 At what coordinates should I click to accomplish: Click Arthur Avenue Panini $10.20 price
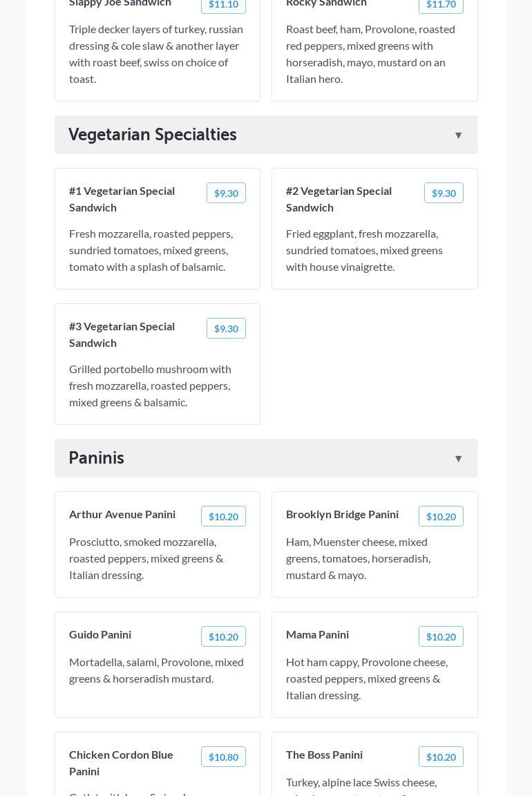tap(223, 517)
